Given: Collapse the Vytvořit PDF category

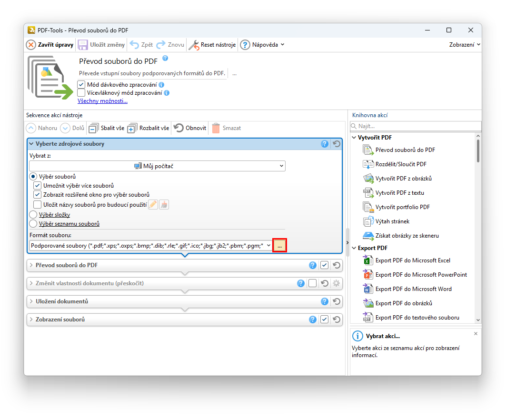Looking at the screenshot, I should [354, 138].
